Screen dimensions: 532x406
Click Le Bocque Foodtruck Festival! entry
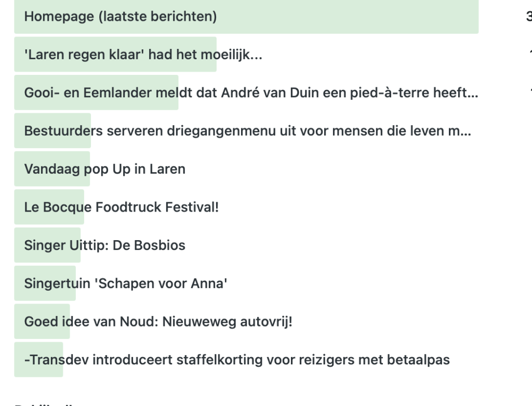point(121,207)
